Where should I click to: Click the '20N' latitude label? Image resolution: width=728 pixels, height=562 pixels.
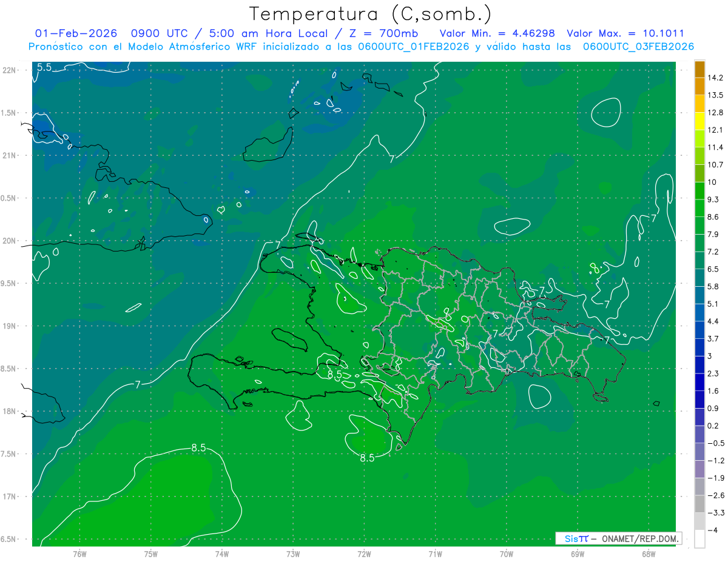(x=8, y=241)
